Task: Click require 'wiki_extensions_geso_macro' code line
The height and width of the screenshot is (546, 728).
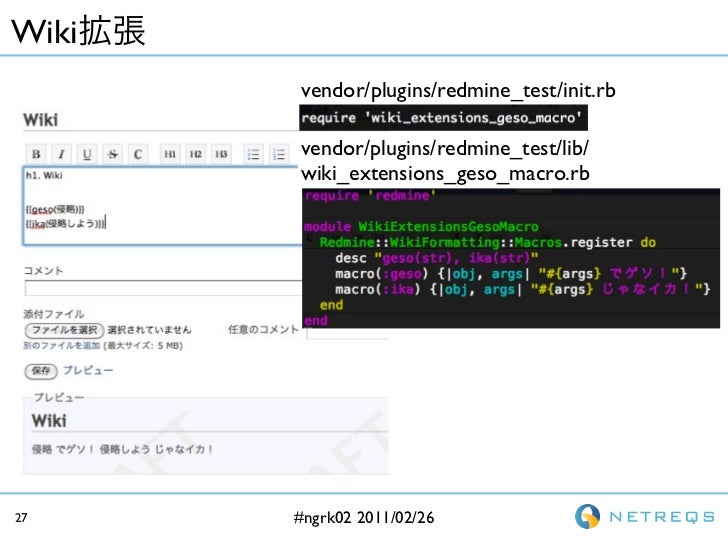Action: click(443, 118)
